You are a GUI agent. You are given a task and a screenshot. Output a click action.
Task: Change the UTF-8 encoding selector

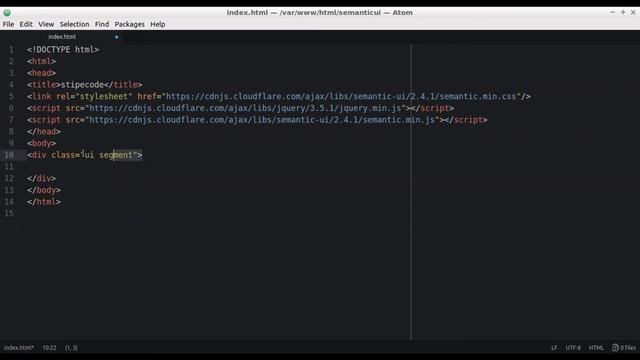click(x=573, y=348)
